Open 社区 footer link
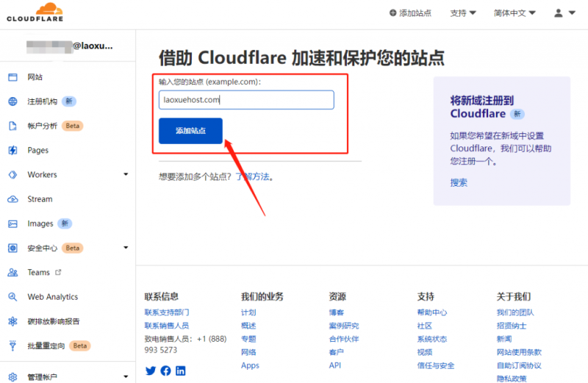588x383 pixels. (425, 326)
